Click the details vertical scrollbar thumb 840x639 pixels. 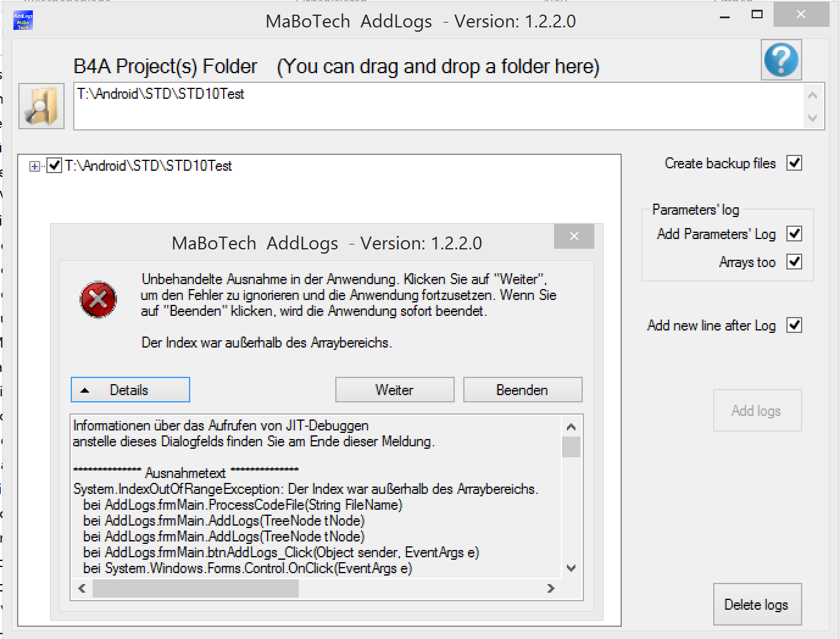(x=571, y=447)
